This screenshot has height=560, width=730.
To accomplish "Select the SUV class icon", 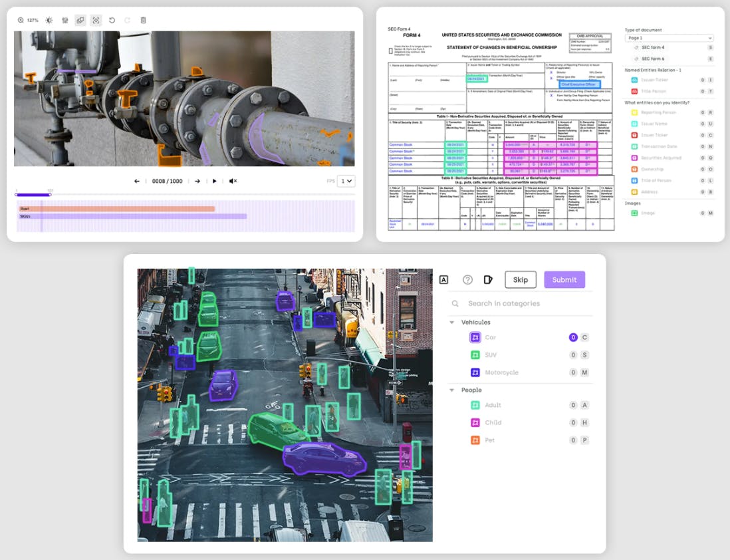I will point(475,355).
